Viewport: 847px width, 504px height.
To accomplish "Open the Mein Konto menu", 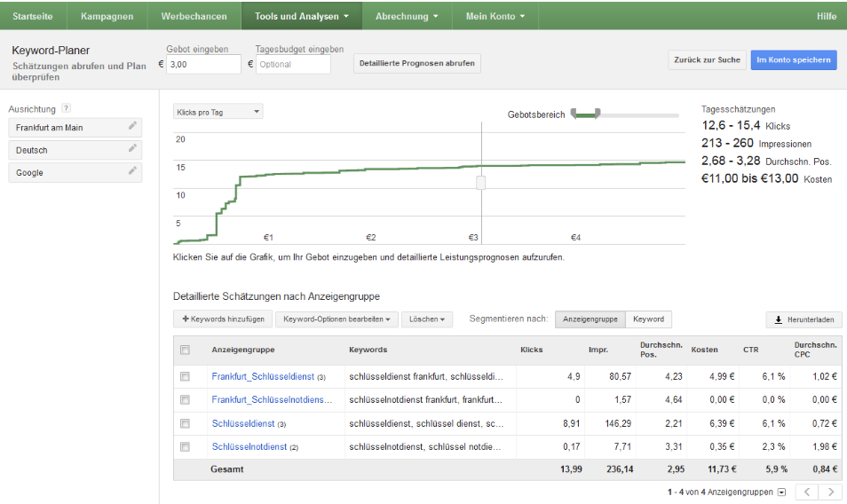I will 495,16.
